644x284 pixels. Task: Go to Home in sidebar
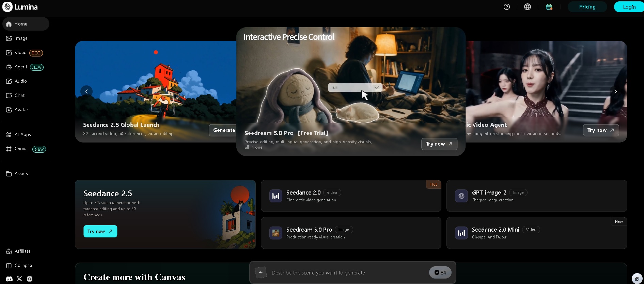pos(26,24)
